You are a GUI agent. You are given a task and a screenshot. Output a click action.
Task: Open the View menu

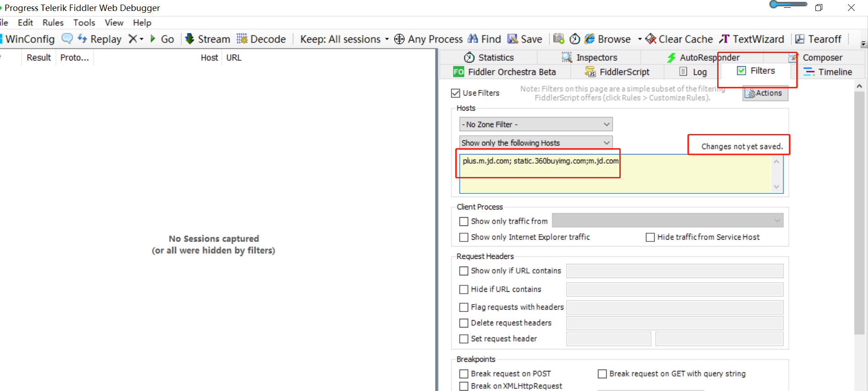point(114,22)
